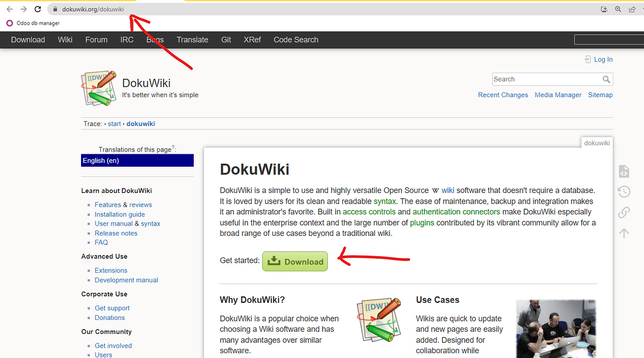Click the DokuWiki image under Why DokuWiki
Viewport: 644px width, 358px height.
click(379, 320)
